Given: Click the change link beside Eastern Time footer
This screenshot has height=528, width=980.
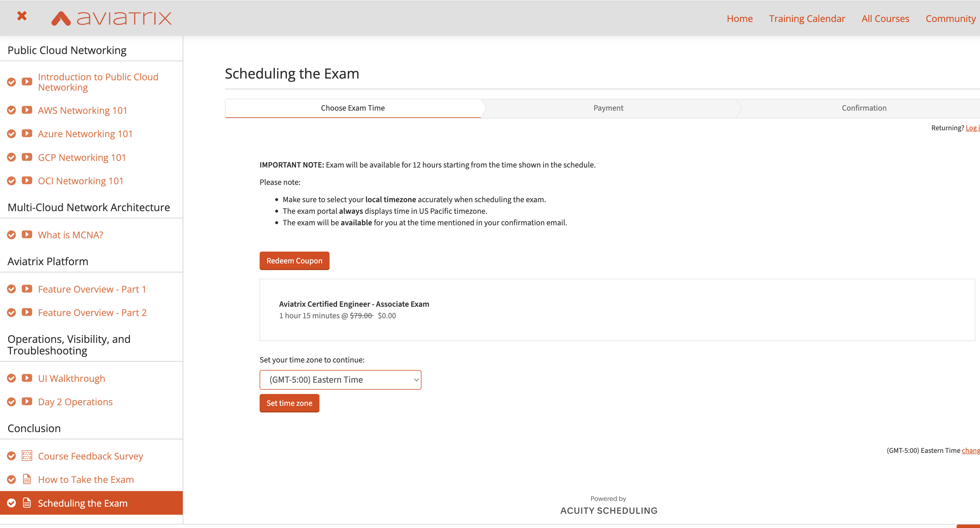Looking at the screenshot, I should pos(970,451).
